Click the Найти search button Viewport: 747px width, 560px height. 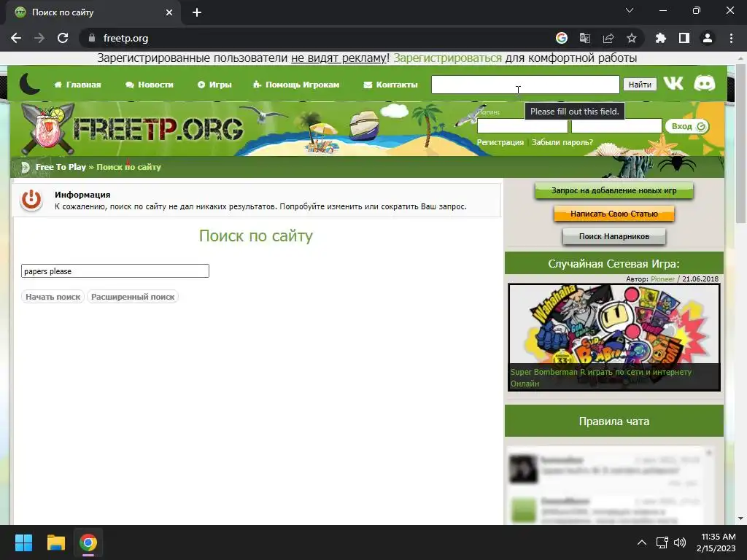[640, 85]
